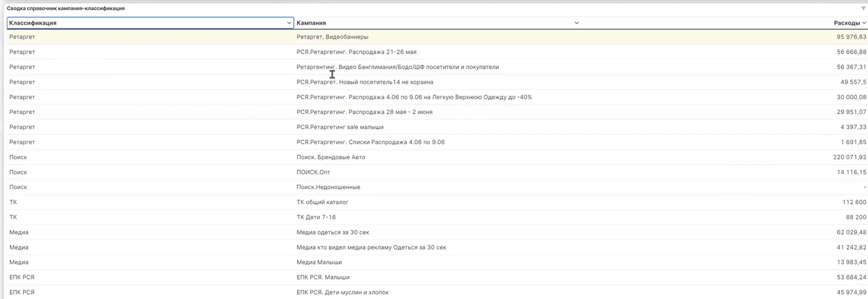This screenshot has width=868, height=299.
Task: Click the filter icon at top right
Action: (863, 8)
